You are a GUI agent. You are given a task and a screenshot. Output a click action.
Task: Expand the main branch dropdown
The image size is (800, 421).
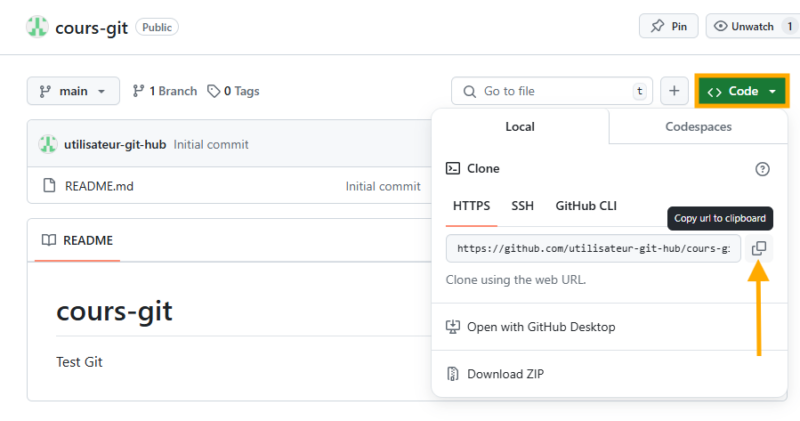tap(73, 91)
